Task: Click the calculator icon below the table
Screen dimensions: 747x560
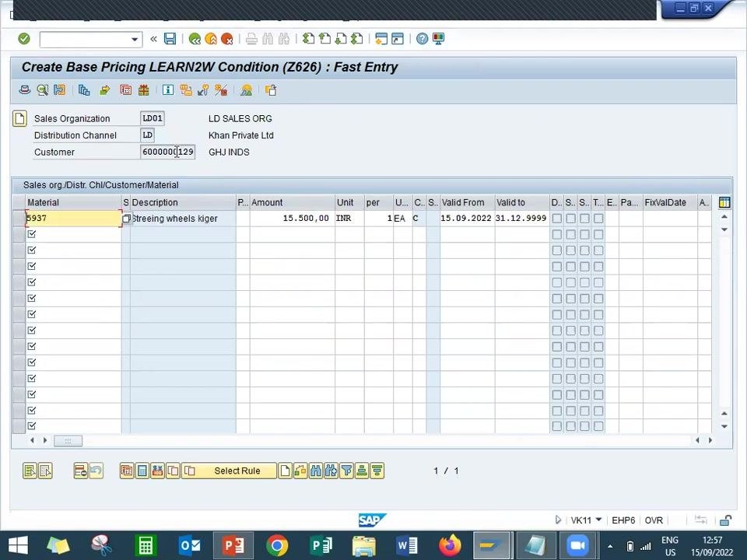Action: 142,471
